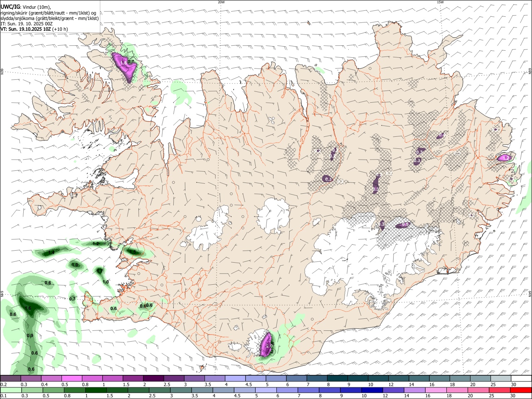Select bottom-row swatch between 20 and 25
Screen dimensions: 532x399
pyautogui.click(x=479, y=390)
